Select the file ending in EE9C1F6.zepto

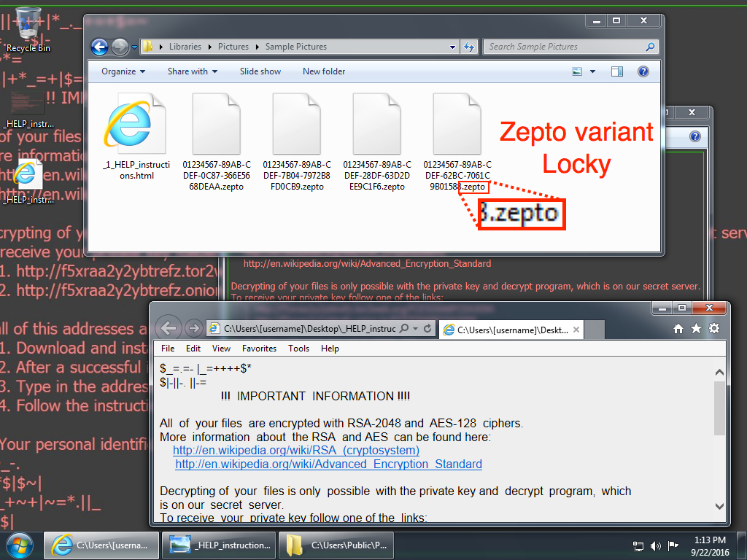point(377,142)
